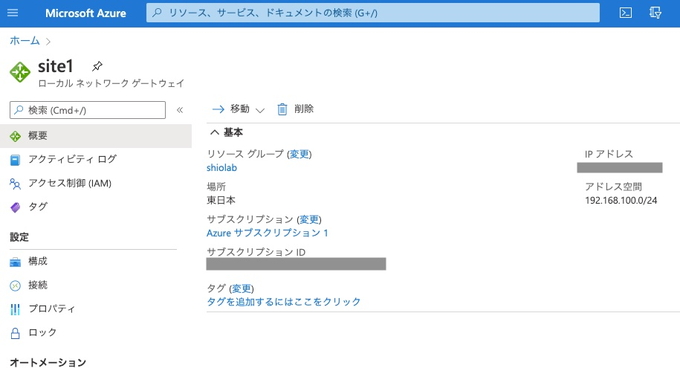Open the hamburger portal menu
Screen dimensions: 680x368
click(13, 13)
